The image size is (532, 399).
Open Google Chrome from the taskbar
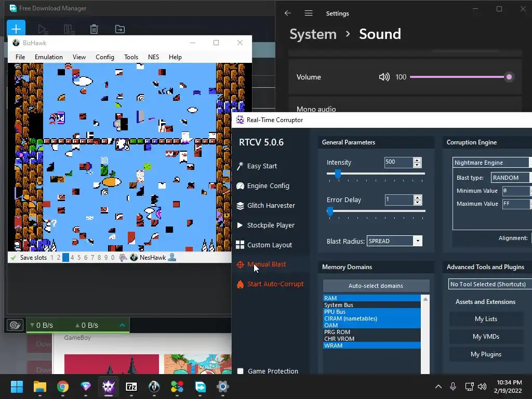tap(63, 387)
